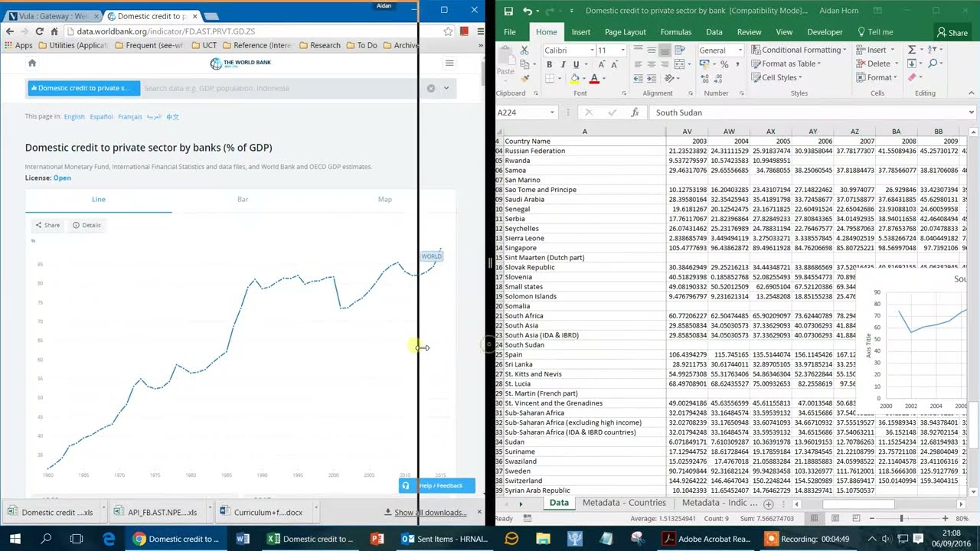980x551 pixels.
Task: Expand the Conditional Formatting dropdown
Action: (845, 51)
